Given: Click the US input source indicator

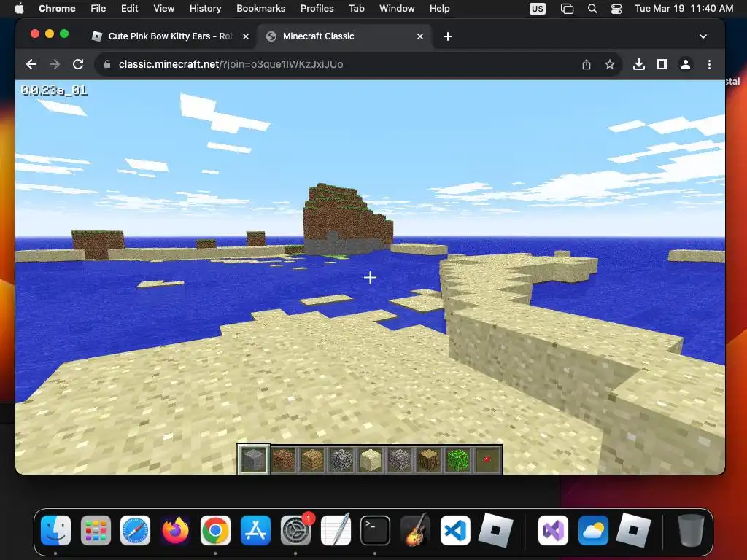Looking at the screenshot, I should (x=538, y=9).
